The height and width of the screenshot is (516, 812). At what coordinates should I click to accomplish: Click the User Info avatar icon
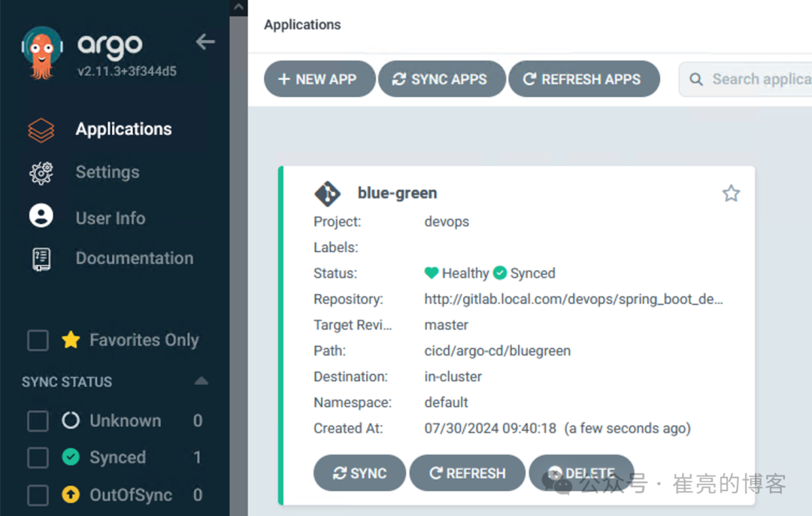41,217
